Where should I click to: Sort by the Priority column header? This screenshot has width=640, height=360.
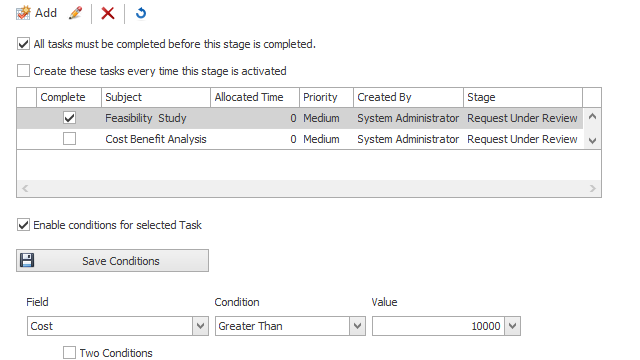327,97
